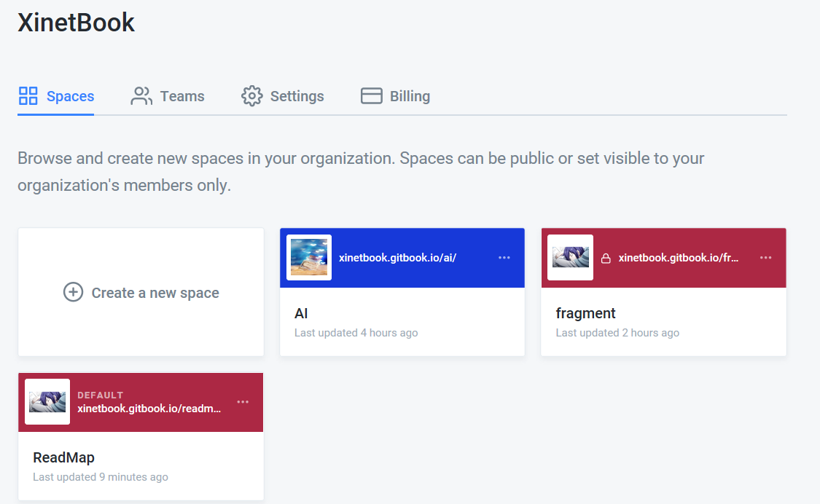Image resolution: width=820 pixels, height=504 pixels.
Task: Open the xinetbook.gitbook.io/readm... link
Action: [x=149, y=409]
